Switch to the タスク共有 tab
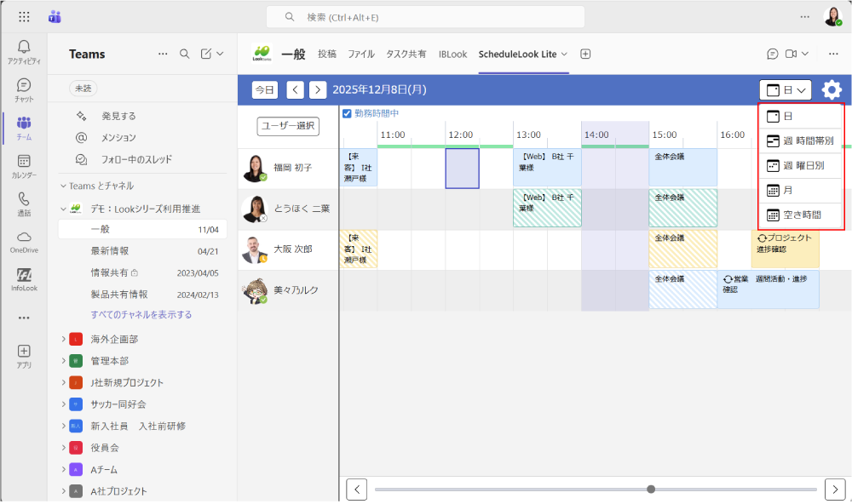The width and height of the screenshot is (852, 504). [x=406, y=54]
